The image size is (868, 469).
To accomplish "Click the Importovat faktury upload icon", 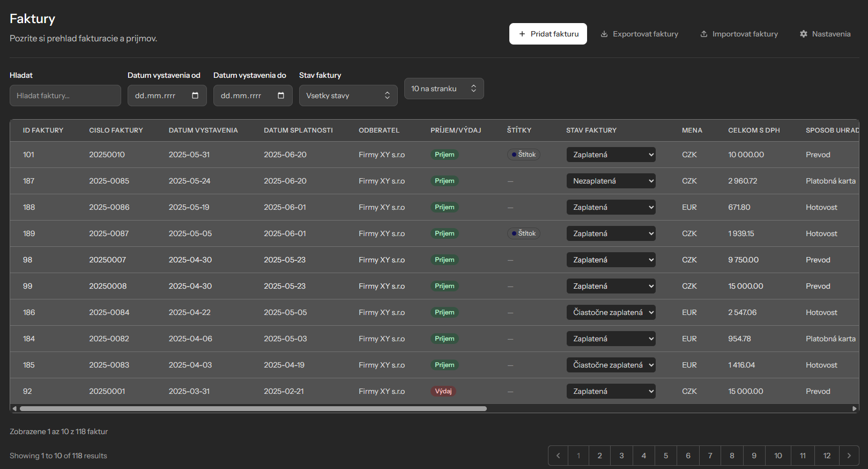I will pyautogui.click(x=703, y=34).
